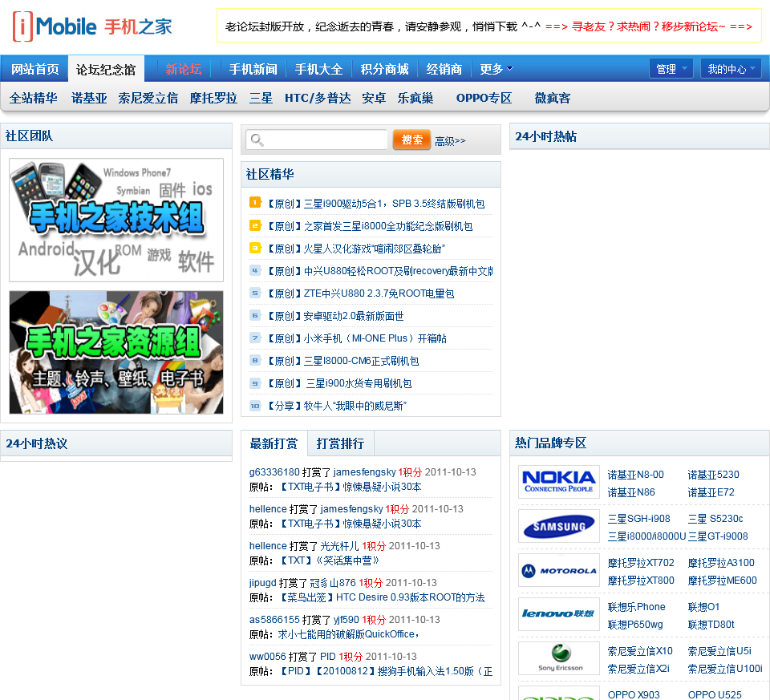Open the 联想乐Phone model link
Screen dimensions: 770x700
636,607
